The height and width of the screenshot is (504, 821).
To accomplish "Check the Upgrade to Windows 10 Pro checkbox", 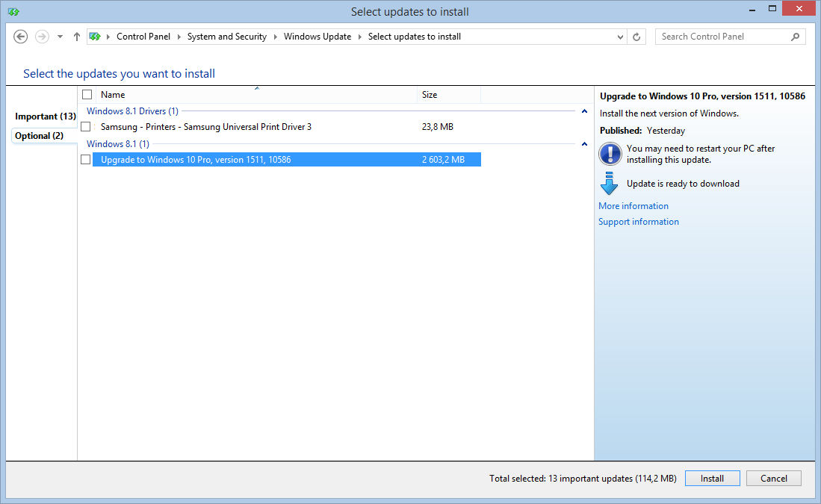I will [x=86, y=160].
